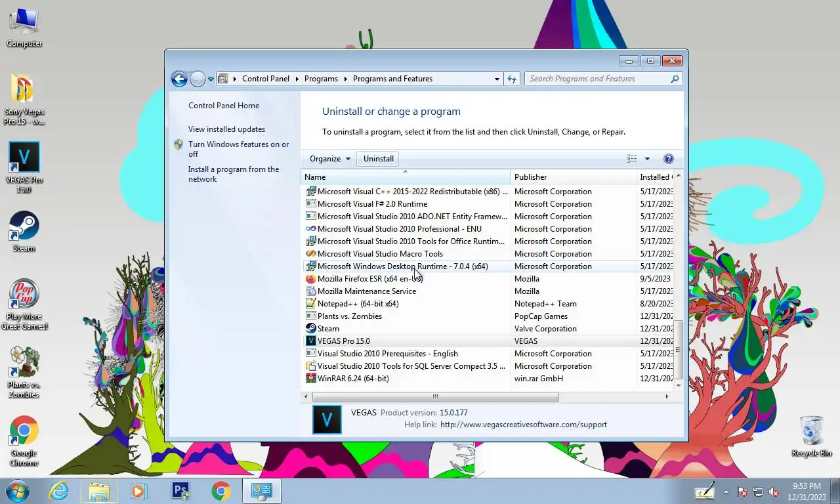The width and height of the screenshot is (840, 504).
Task: Click the Action Center flag tray icon
Action: tap(742, 492)
